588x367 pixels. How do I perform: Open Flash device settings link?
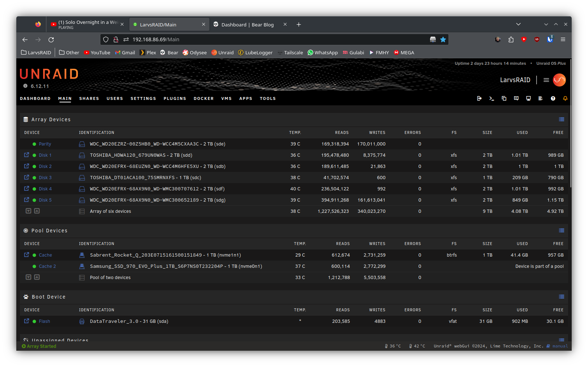click(x=45, y=321)
